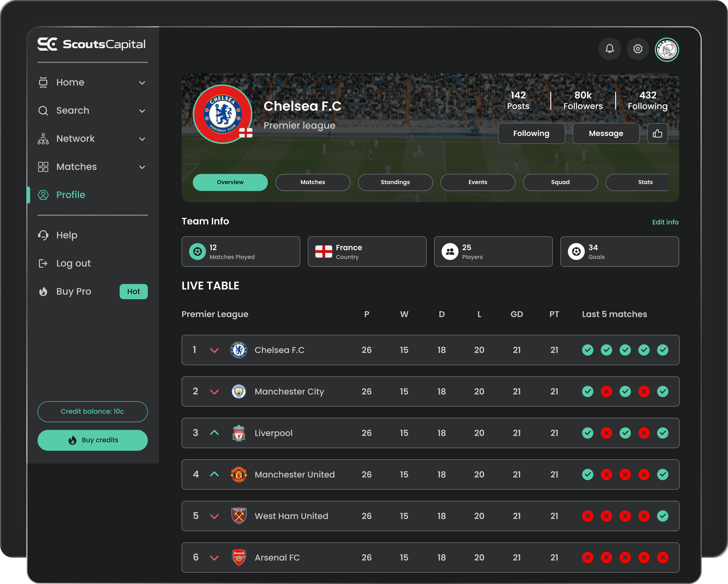The width and height of the screenshot is (728, 584).
Task: Click the green up arrow for Liverpool
Action: coord(214,432)
